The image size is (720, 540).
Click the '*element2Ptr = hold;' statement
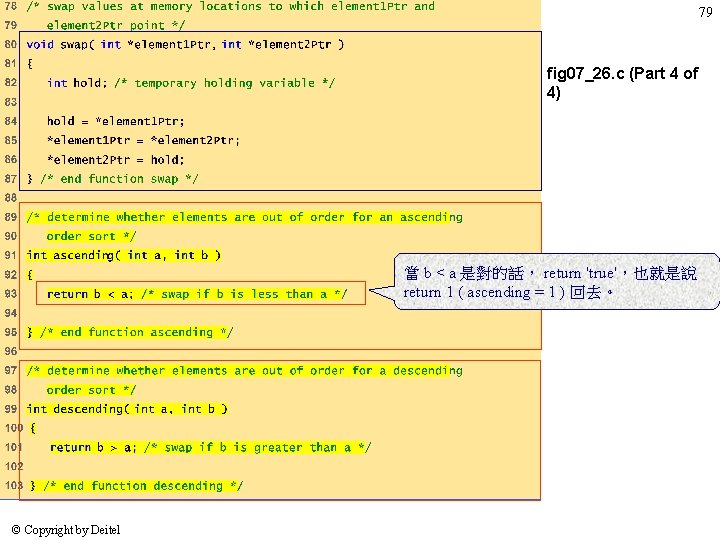116,160
